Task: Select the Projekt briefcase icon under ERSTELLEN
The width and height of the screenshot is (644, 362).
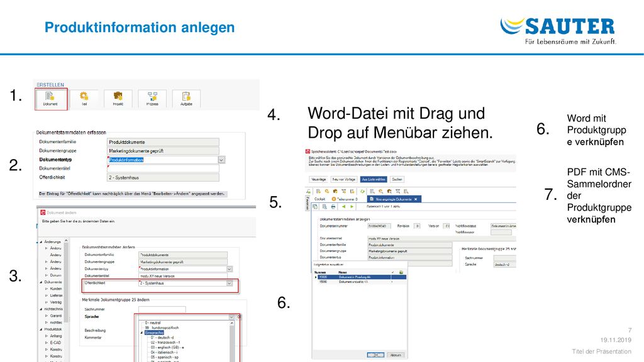Action: [118, 99]
